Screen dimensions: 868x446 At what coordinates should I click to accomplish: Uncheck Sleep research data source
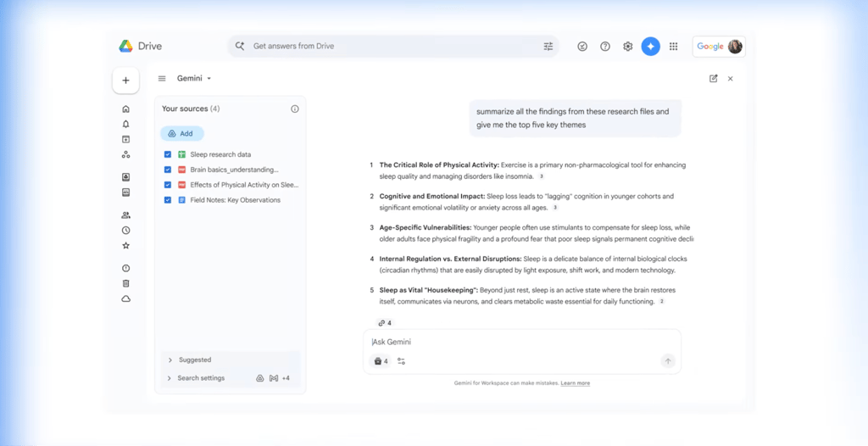168,154
